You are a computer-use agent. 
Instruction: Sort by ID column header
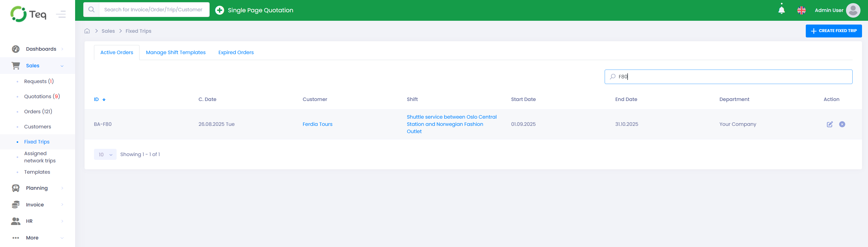coord(96,99)
